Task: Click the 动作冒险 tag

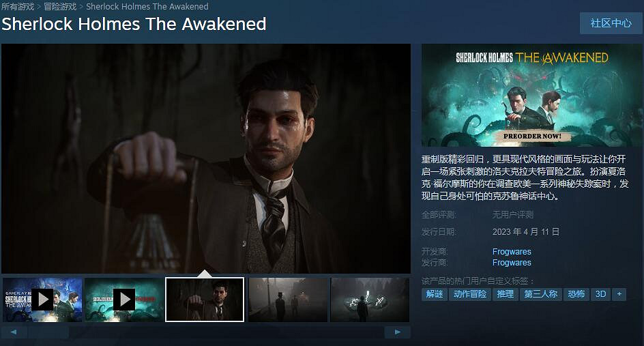Action: (x=470, y=294)
